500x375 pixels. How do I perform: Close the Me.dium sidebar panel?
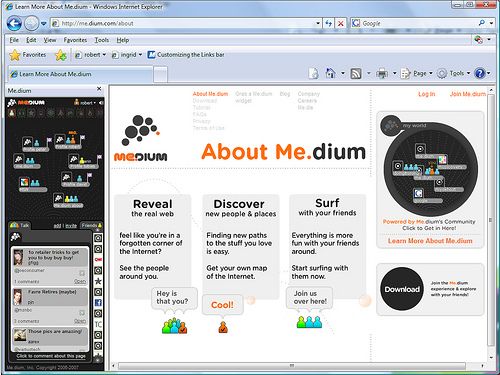[99, 89]
